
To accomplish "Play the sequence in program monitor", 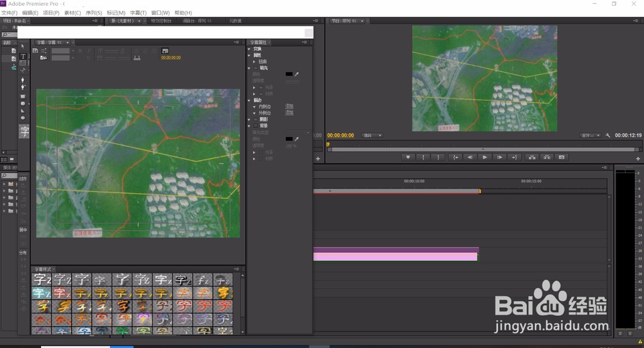I will tap(485, 157).
